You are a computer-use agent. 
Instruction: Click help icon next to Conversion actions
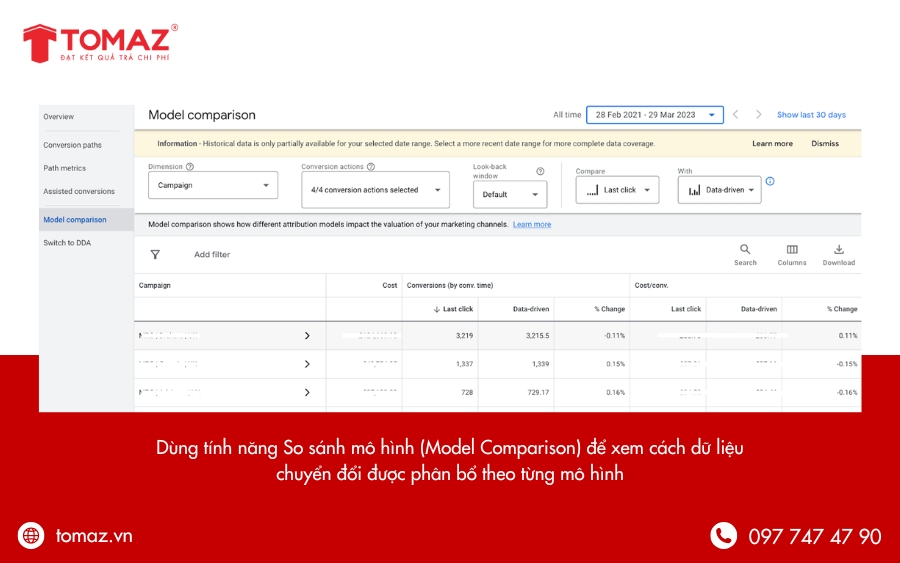coord(371,167)
